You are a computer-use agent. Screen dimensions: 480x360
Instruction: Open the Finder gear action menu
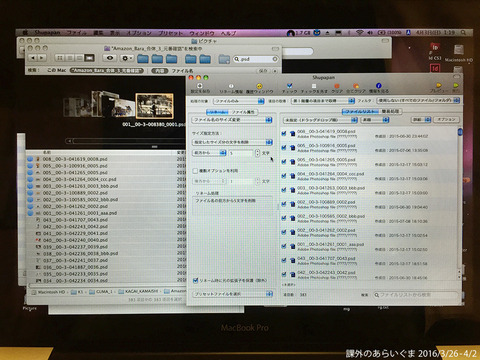tap(126, 58)
